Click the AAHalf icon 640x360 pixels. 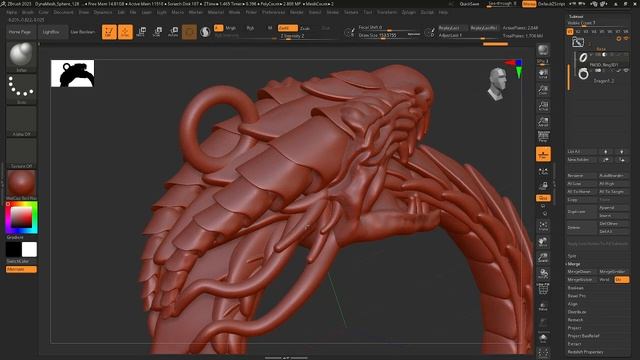coord(543,122)
